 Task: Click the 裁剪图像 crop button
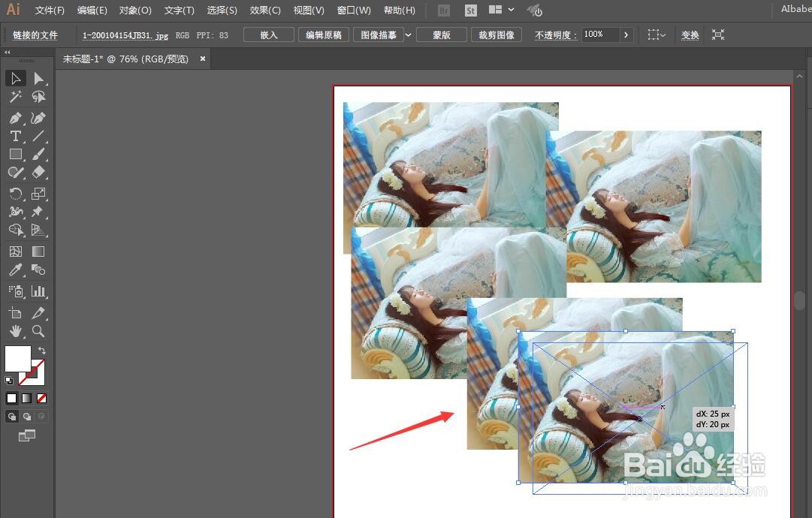click(x=496, y=35)
